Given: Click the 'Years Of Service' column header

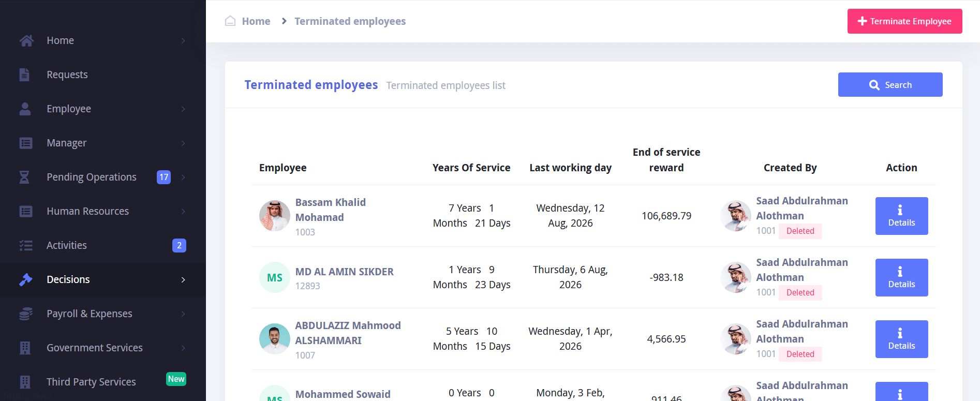Looking at the screenshot, I should pos(471,168).
